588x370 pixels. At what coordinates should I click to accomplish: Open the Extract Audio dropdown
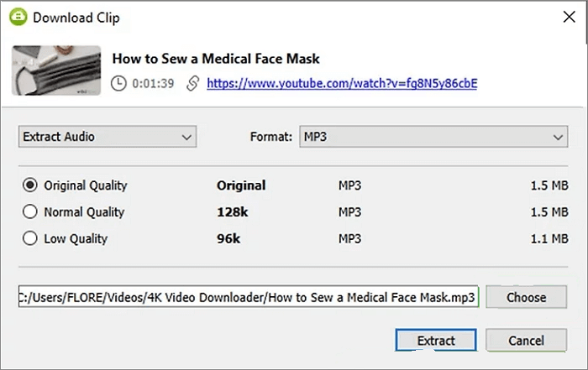107,136
